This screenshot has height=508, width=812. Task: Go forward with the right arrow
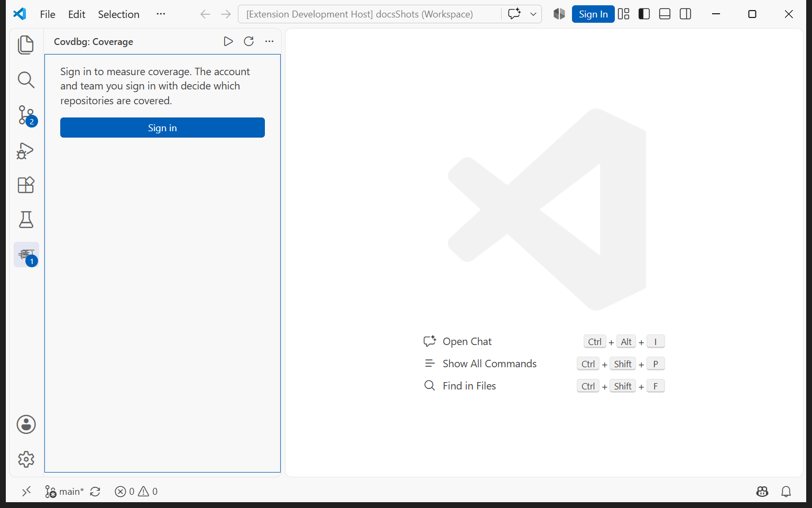click(x=226, y=14)
